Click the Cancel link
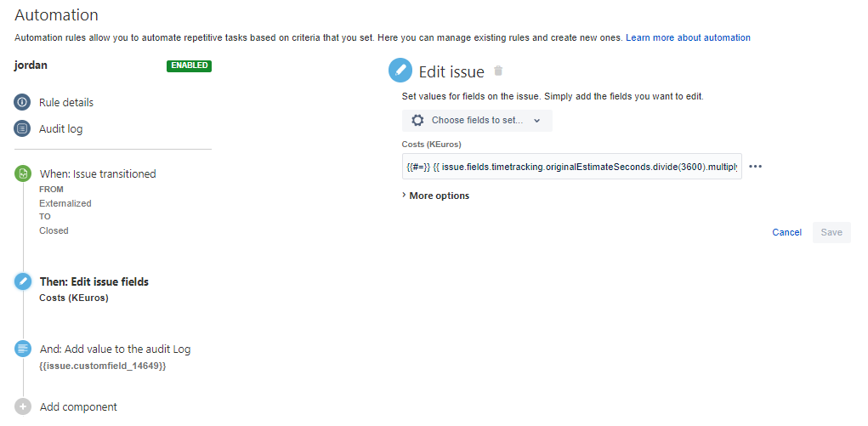The height and width of the screenshot is (426, 868). pos(786,232)
